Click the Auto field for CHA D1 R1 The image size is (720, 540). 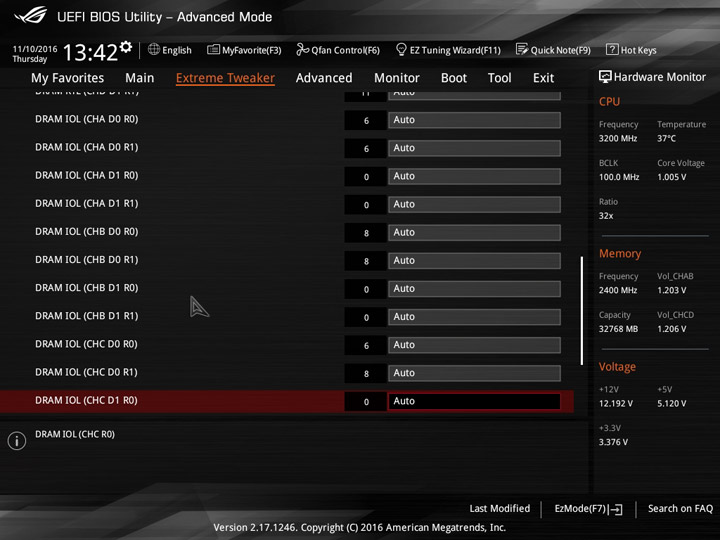(x=474, y=204)
